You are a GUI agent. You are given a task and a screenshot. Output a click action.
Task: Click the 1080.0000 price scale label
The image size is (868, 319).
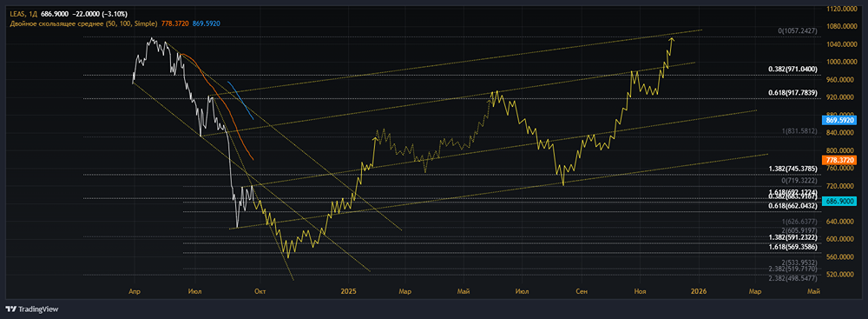[x=840, y=26]
